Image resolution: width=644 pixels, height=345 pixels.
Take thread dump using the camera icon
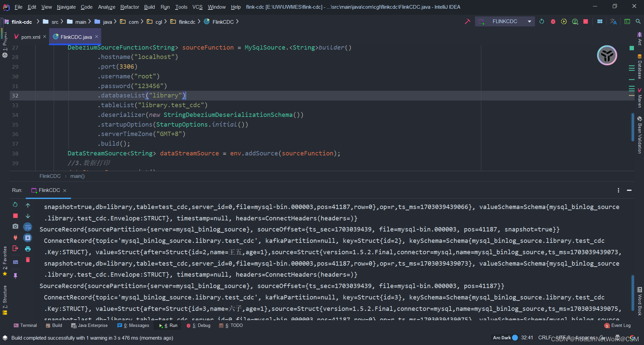[15, 227]
